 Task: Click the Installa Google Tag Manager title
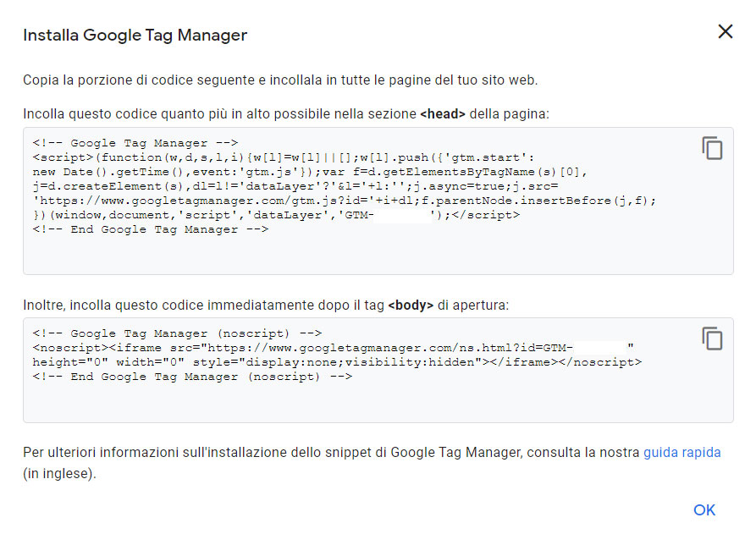click(135, 36)
